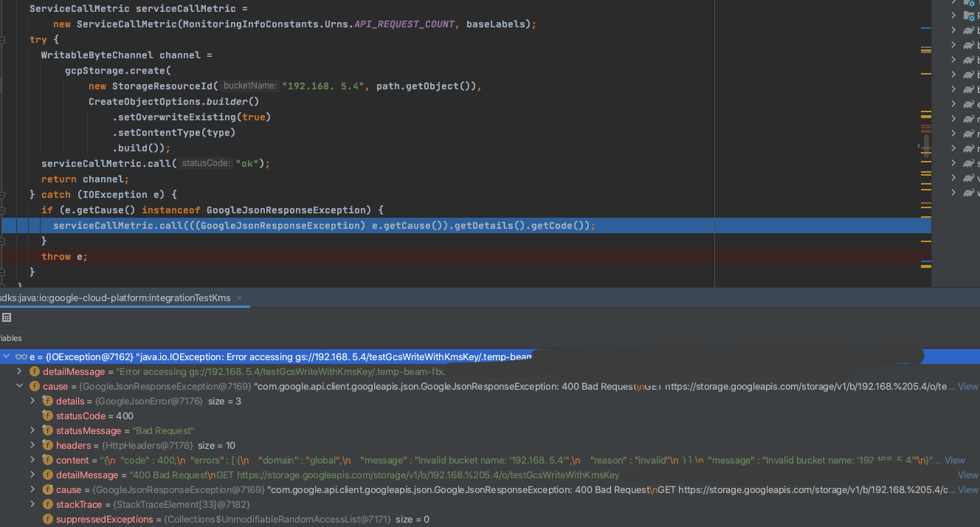Click field icon beside top detailMessage row

[34, 371]
